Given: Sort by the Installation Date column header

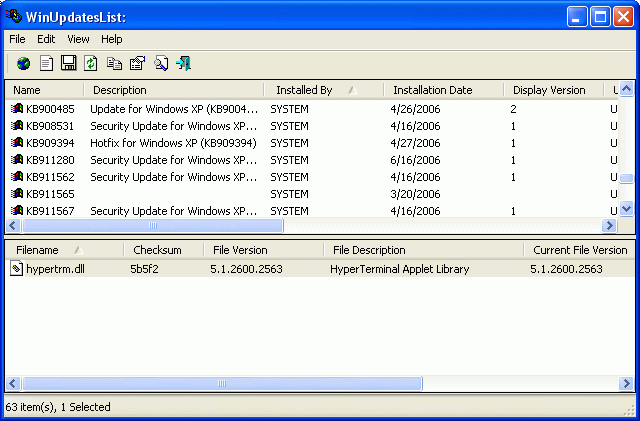Looking at the screenshot, I should tap(444, 90).
